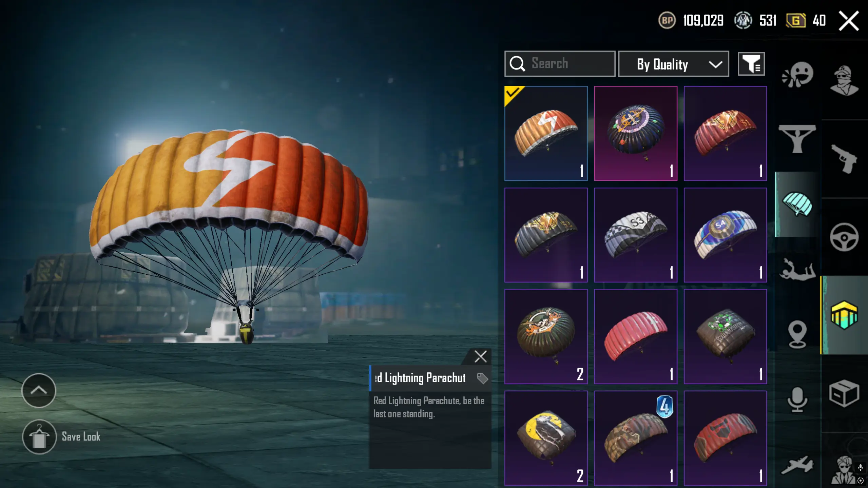868x488 pixels.
Task: Open the airplane skins category
Action: (x=797, y=465)
